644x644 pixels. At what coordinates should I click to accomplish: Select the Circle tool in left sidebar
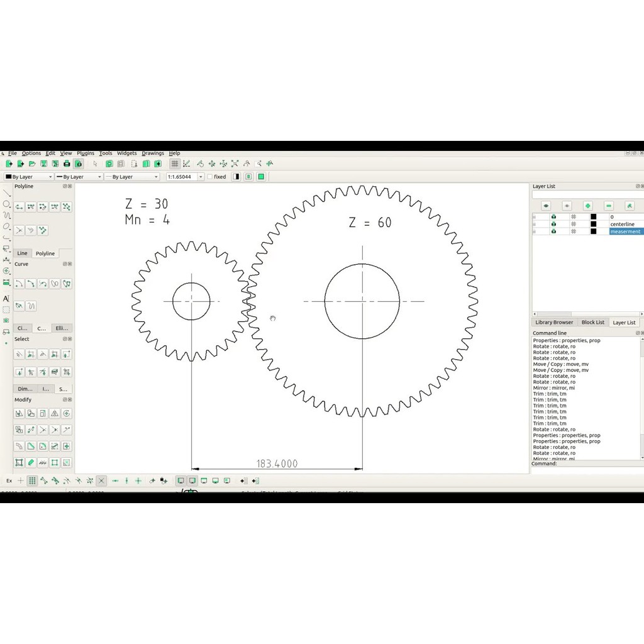point(6,204)
